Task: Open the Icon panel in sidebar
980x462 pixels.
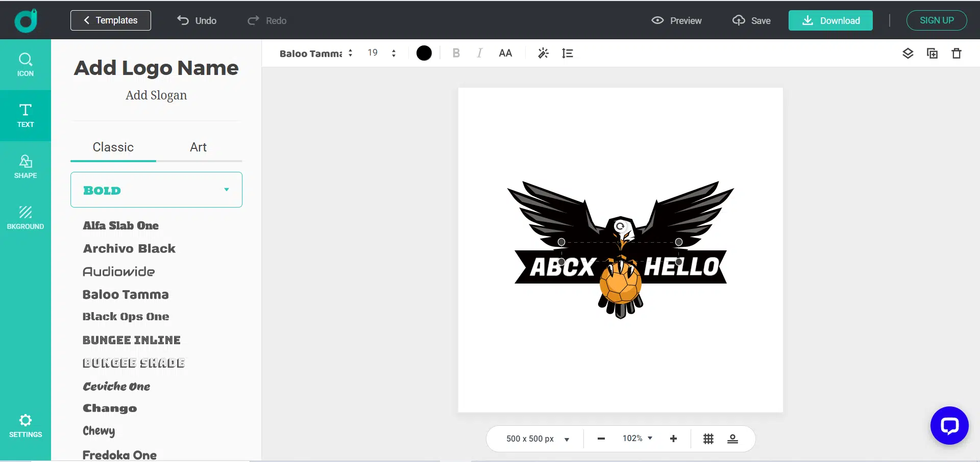Action: 26,65
